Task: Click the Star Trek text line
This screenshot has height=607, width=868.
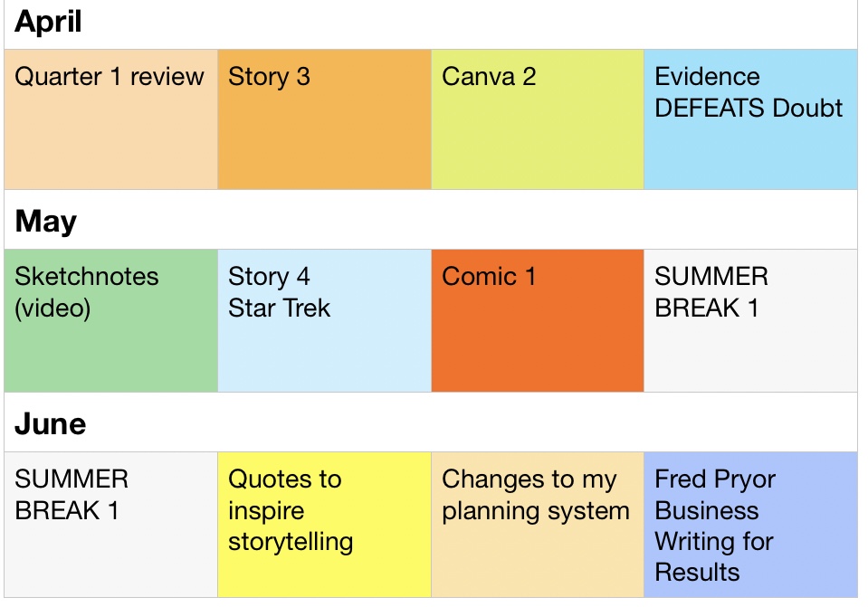Action: [279, 308]
